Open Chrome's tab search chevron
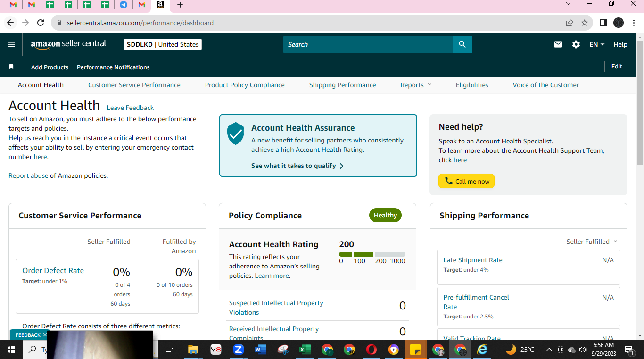 pyautogui.click(x=568, y=4)
